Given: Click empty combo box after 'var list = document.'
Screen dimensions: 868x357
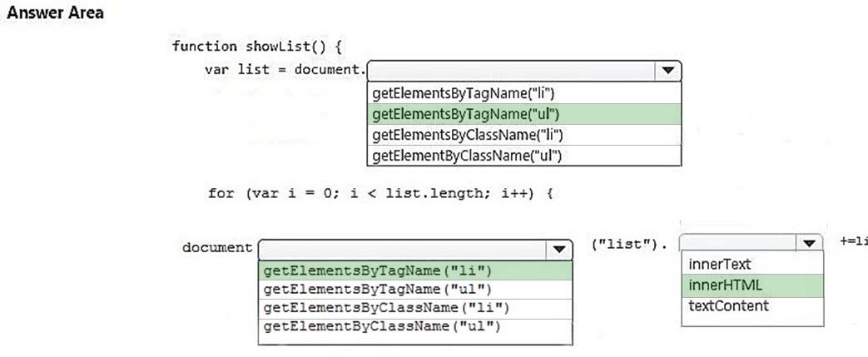Looking at the screenshot, I should (508, 71).
